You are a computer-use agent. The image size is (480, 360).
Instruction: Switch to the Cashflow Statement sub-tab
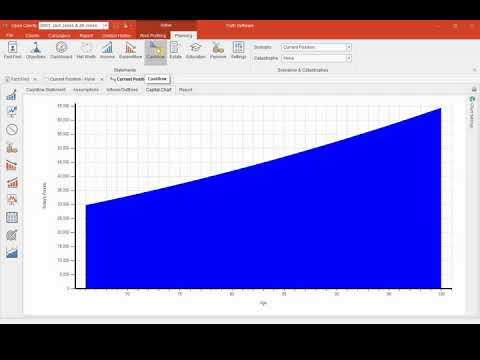click(46, 90)
